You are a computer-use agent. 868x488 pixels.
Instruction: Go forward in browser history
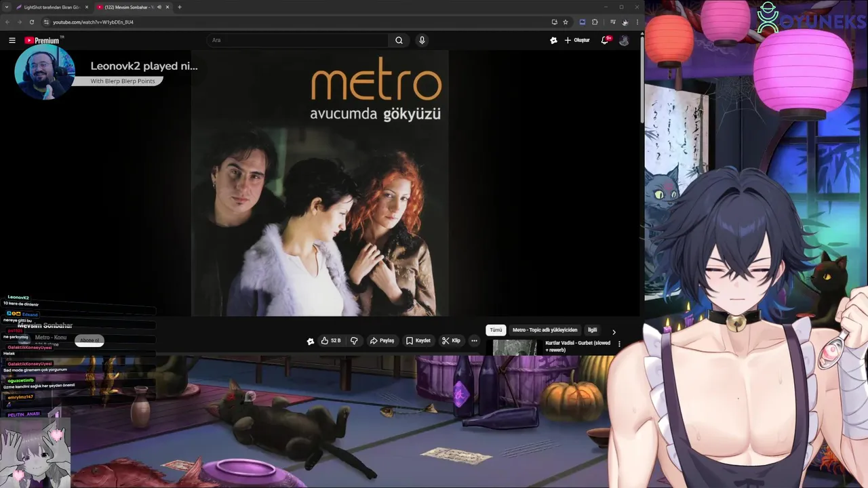pos(19,22)
